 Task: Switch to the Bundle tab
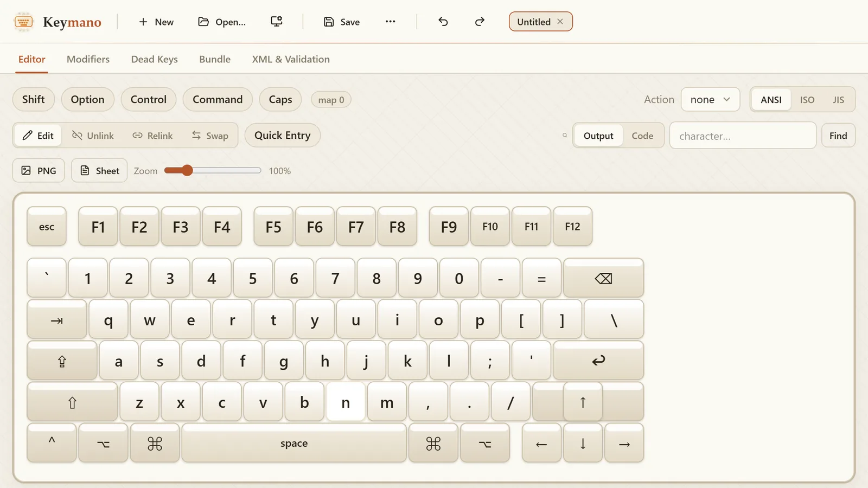coord(215,59)
